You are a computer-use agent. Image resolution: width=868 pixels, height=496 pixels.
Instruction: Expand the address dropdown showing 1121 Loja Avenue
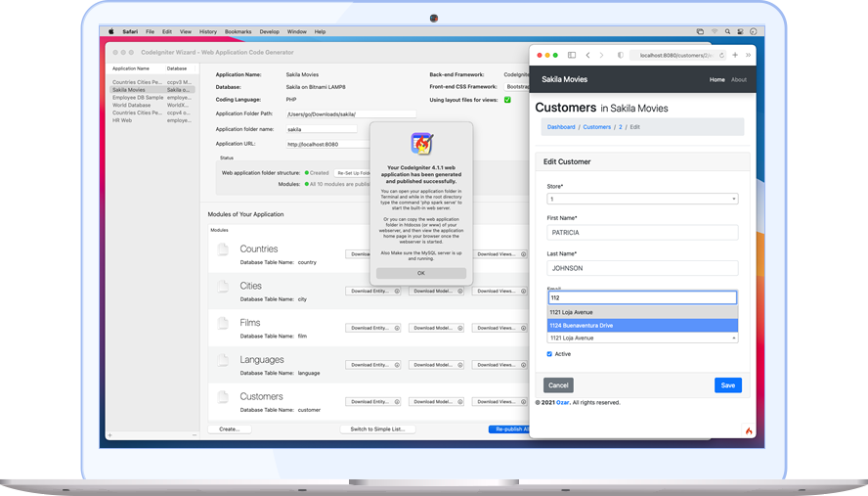click(x=642, y=338)
